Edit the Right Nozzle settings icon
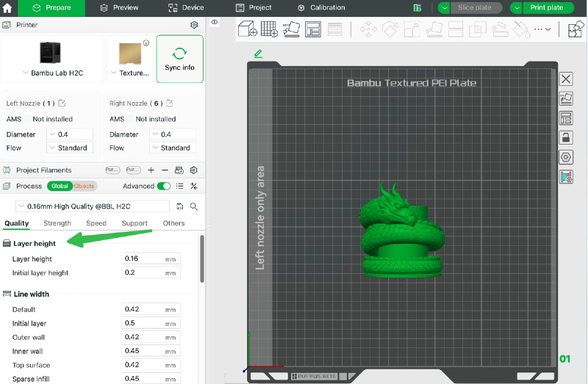The width and height of the screenshot is (588, 384). [x=170, y=103]
